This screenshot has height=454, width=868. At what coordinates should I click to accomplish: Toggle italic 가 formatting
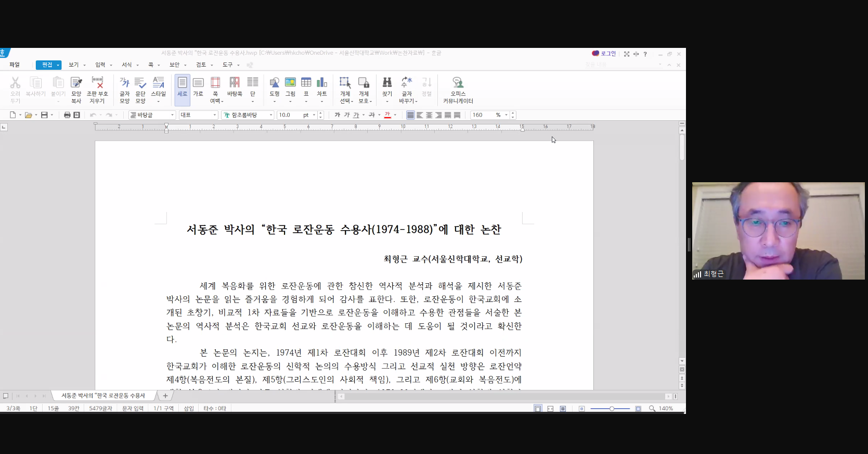[347, 115]
